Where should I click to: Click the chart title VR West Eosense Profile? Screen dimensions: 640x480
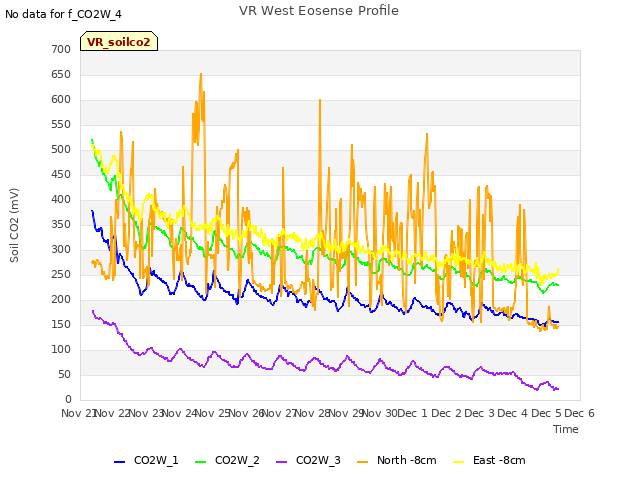[319, 11]
